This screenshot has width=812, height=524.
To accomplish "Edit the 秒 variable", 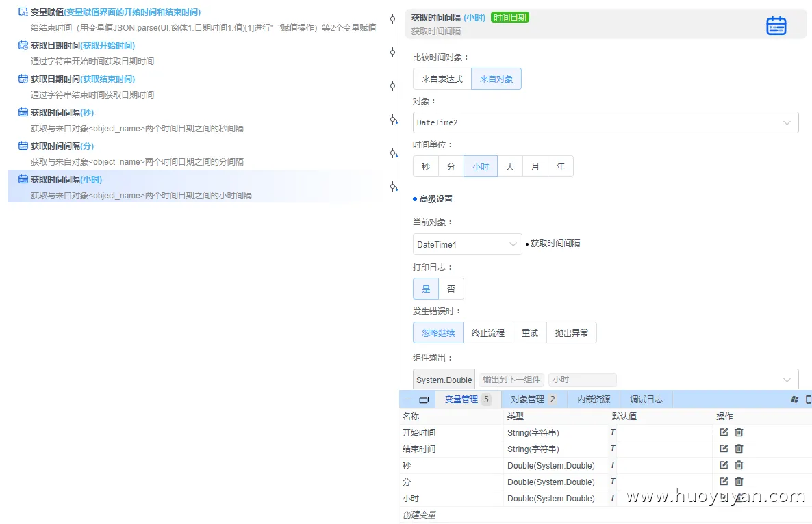I will coord(724,465).
